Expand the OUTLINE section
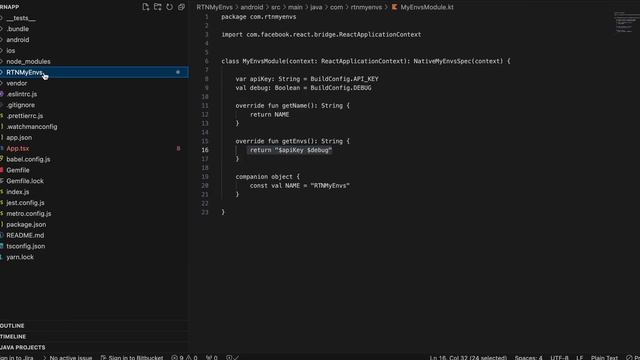Image resolution: width=640 pixels, height=360 pixels. click(12, 326)
